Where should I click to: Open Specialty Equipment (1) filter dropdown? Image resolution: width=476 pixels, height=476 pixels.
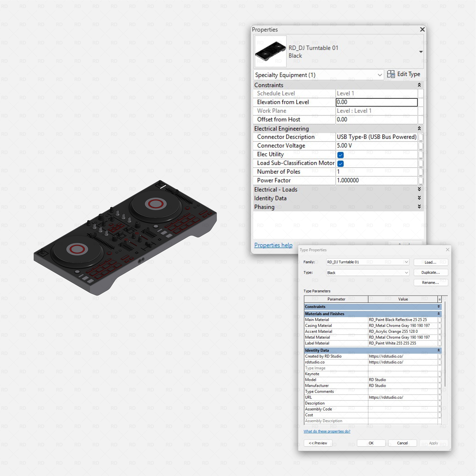tap(318, 75)
